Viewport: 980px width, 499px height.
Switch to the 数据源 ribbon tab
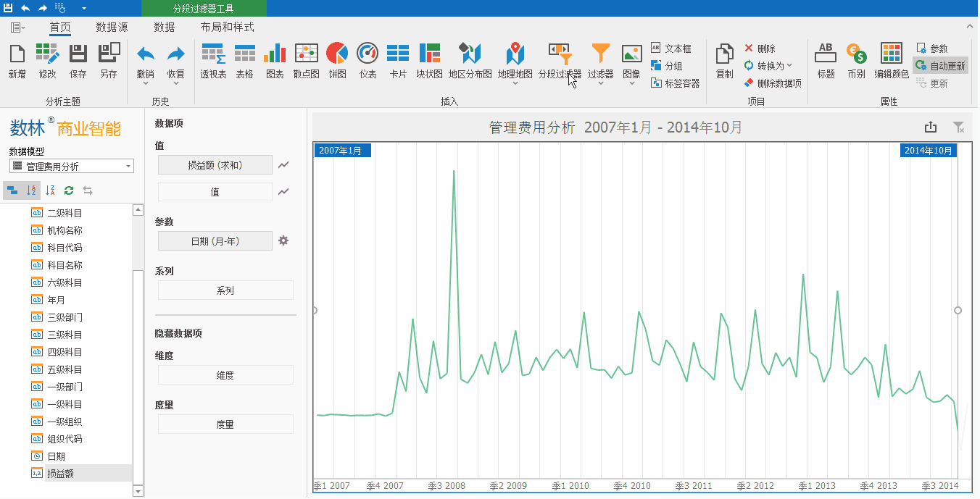(112, 27)
